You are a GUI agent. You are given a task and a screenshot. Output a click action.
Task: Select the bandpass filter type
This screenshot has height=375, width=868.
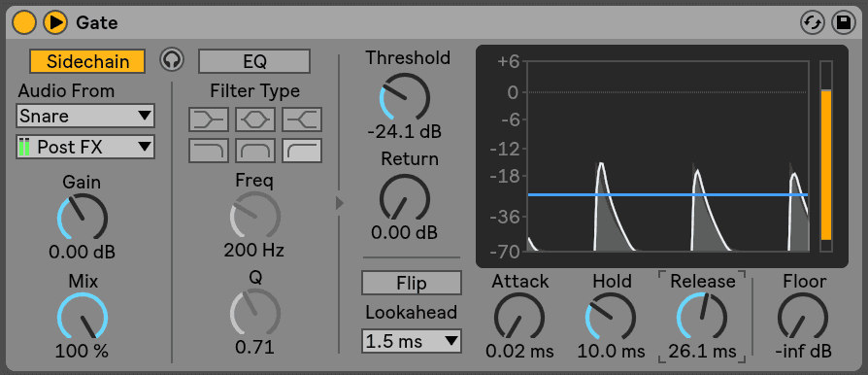pyautogui.click(x=255, y=151)
